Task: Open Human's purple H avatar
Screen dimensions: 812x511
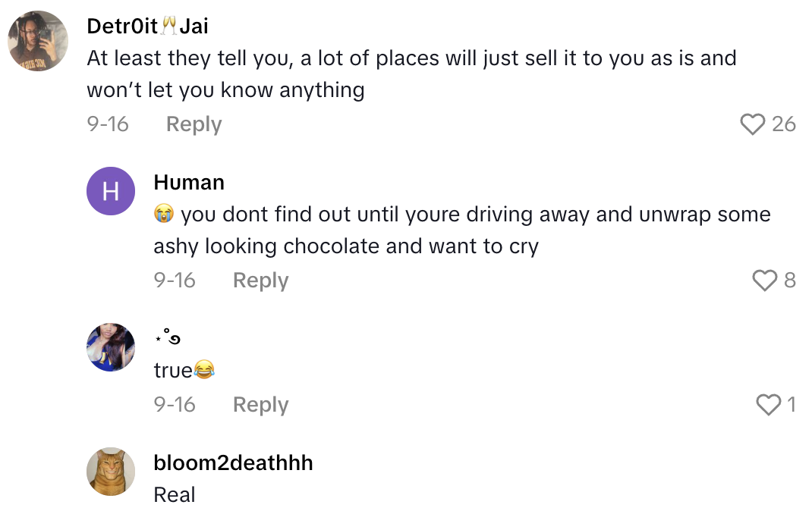Action: 111,191
